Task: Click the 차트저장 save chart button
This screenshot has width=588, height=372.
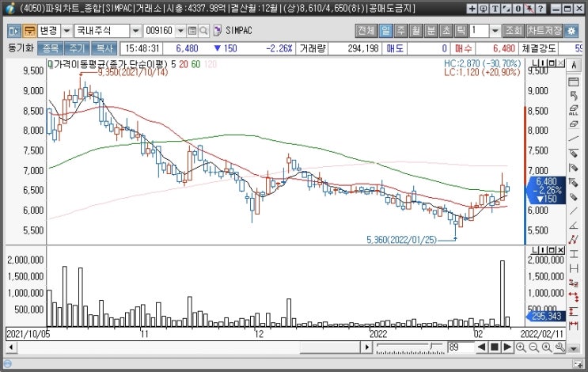Action: pos(544,31)
